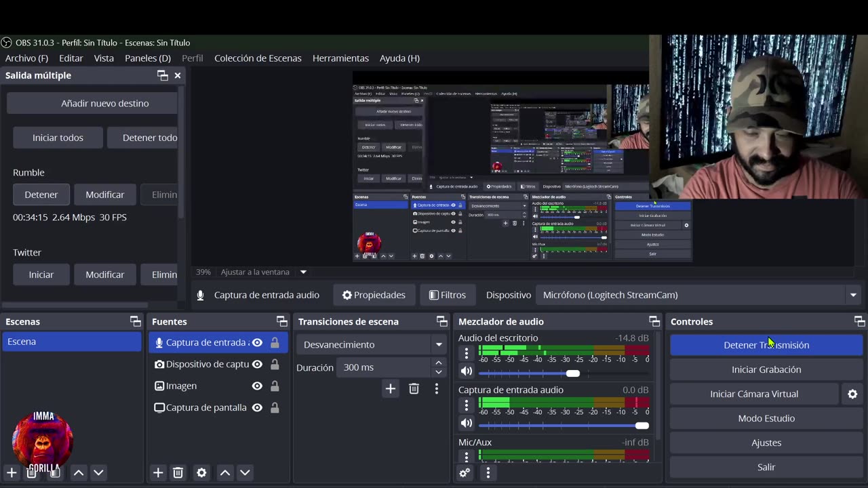Move selected source up in Fuentes

point(225,472)
